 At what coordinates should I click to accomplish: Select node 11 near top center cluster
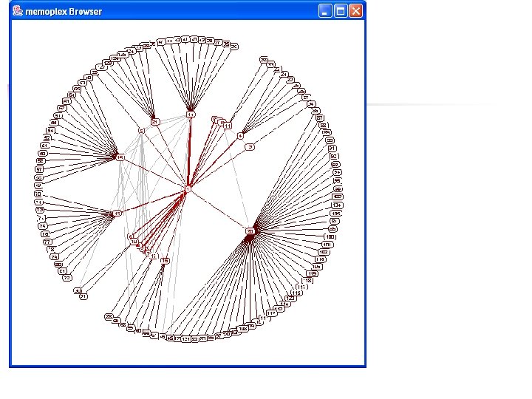tap(228, 126)
